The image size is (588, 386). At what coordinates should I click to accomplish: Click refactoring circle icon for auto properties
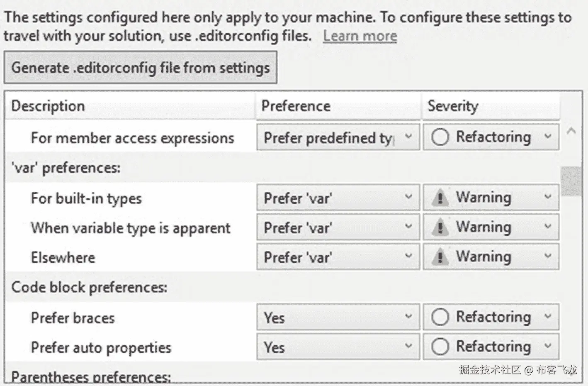[x=440, y=347]
